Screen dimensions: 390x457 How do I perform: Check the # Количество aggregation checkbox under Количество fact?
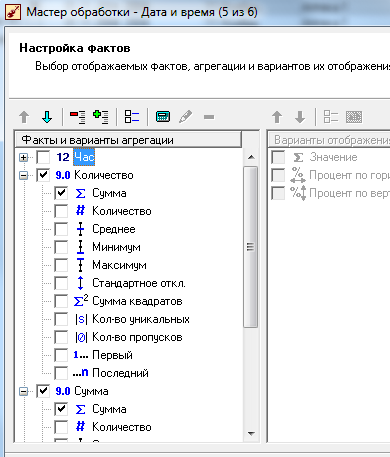pyautogui.click(x=61, y=211)
